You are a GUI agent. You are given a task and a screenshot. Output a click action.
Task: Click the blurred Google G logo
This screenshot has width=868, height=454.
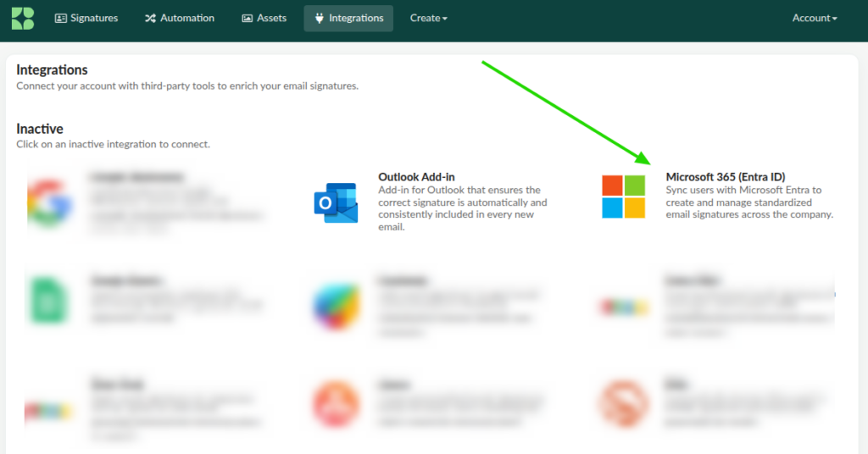point(48,203)
